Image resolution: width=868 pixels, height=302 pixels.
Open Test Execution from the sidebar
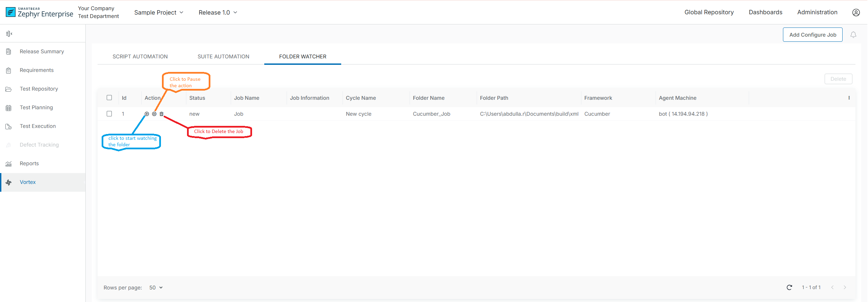pyautogui.click(x=38, y=126)
